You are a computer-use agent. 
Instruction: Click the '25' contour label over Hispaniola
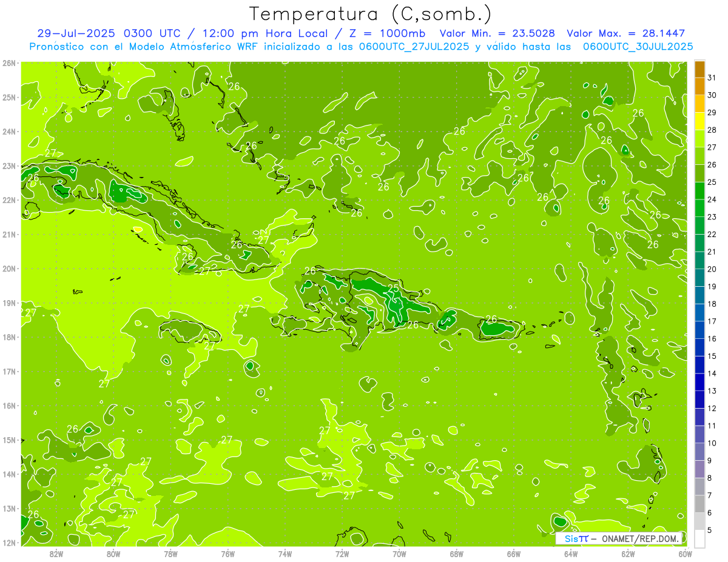click(x=393, y=289)
